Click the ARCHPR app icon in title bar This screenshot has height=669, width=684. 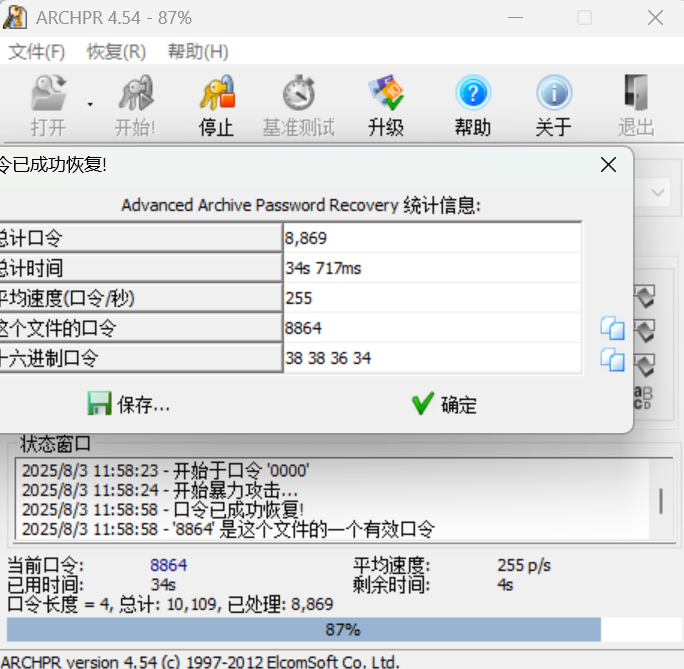(x=15, y=17)
